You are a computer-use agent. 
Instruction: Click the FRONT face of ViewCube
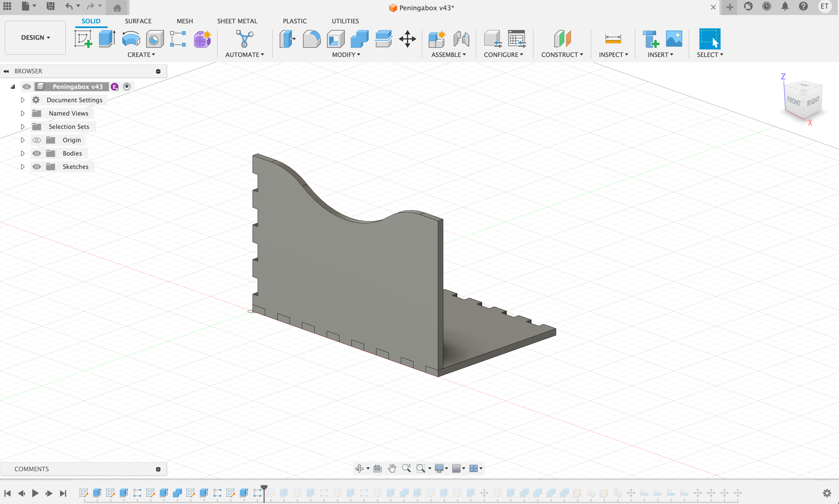[794, 101]
